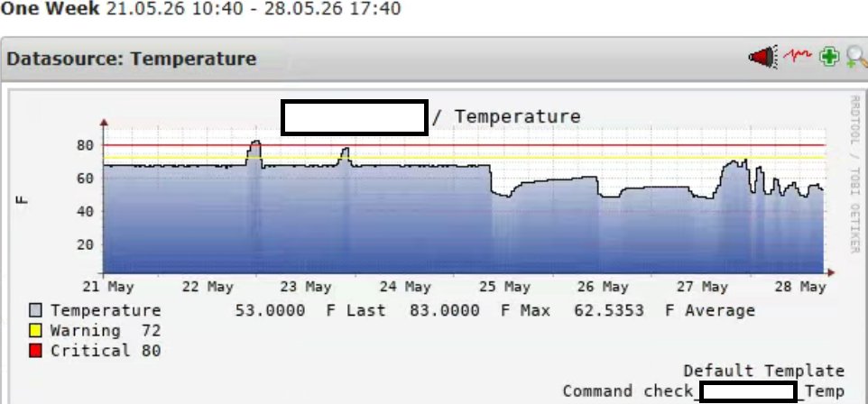Open the red graph line icon
Image resolution: width=868 pixels, height=404 pixels.
pyautogui.click(x=798, y=56)
